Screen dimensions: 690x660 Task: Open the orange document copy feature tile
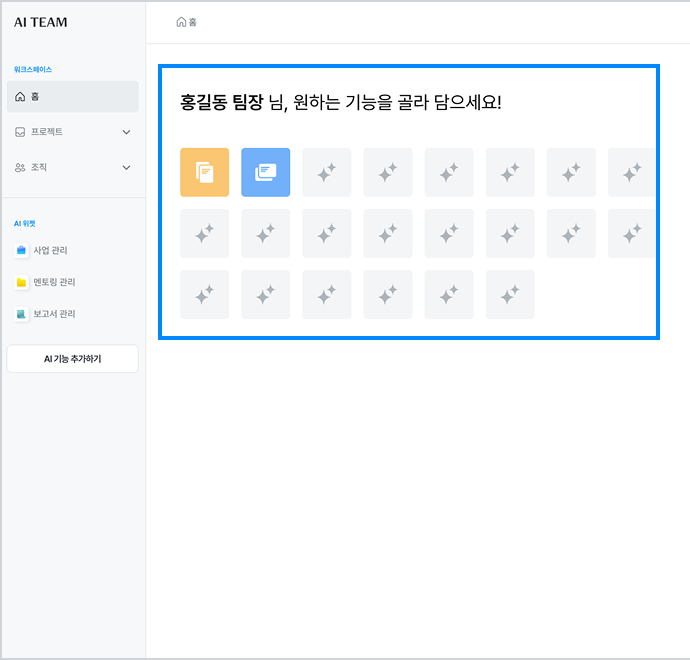[204, 172]
